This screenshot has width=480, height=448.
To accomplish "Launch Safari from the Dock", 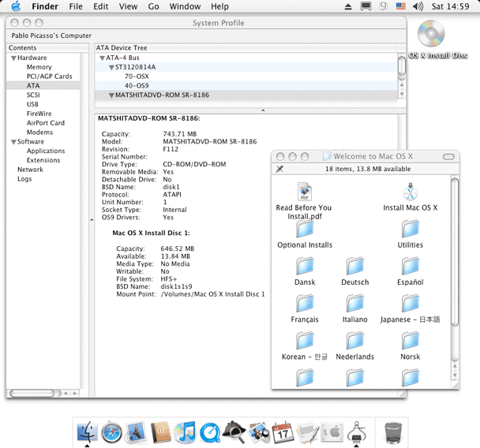I will (111, 432).
